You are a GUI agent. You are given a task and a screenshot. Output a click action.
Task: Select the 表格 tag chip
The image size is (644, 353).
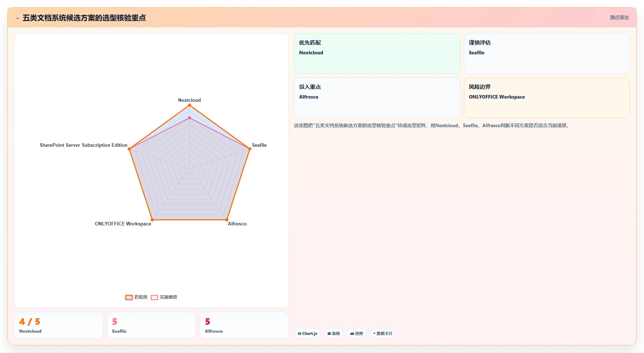pos(333,333)
